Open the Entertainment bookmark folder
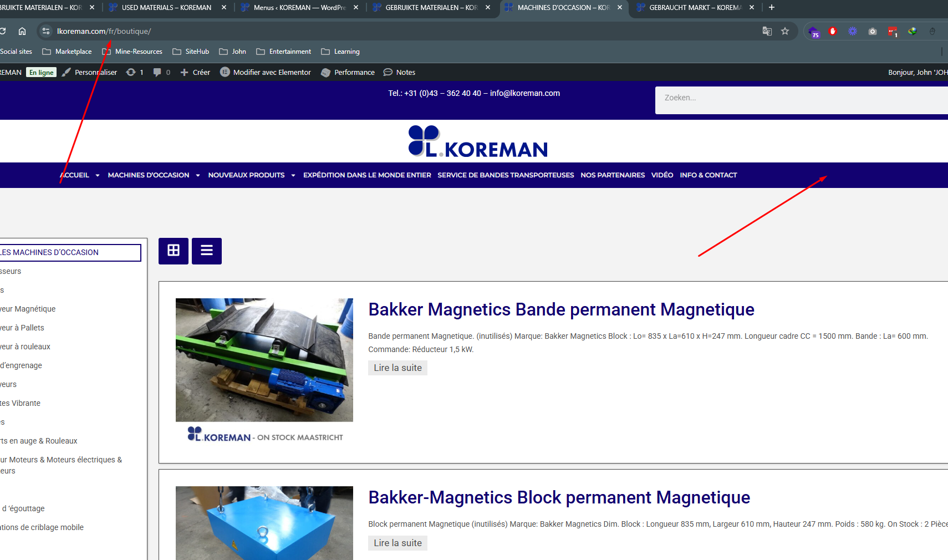The image size is (948, 560). 283,52
